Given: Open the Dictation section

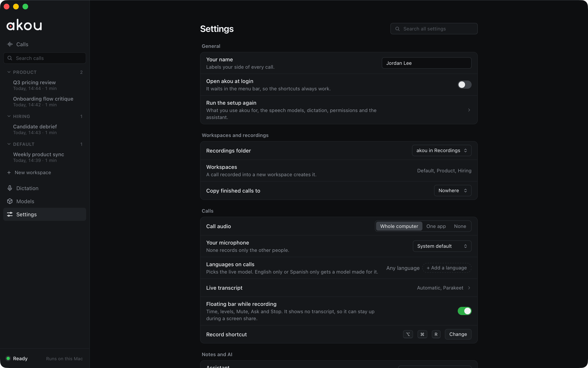Looking at the screenshot, I should click(x=45, y=188).
